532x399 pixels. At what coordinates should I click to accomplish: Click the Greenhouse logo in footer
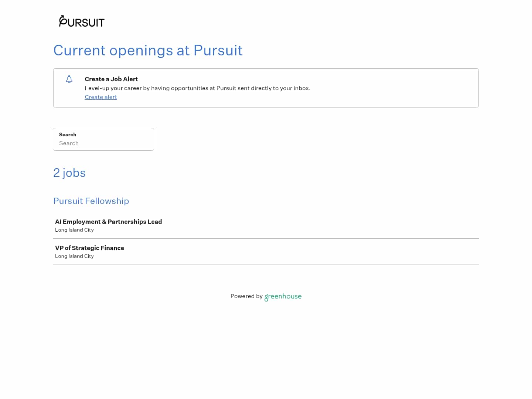[283, 296]
